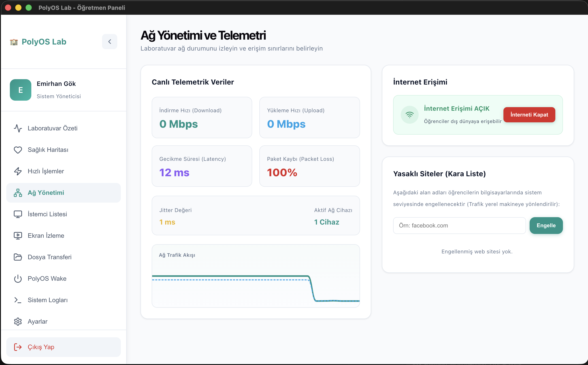588x365 pixels.
Task: Click the Engellenmiş web sitesi yok message
Action: click(477, 252)
